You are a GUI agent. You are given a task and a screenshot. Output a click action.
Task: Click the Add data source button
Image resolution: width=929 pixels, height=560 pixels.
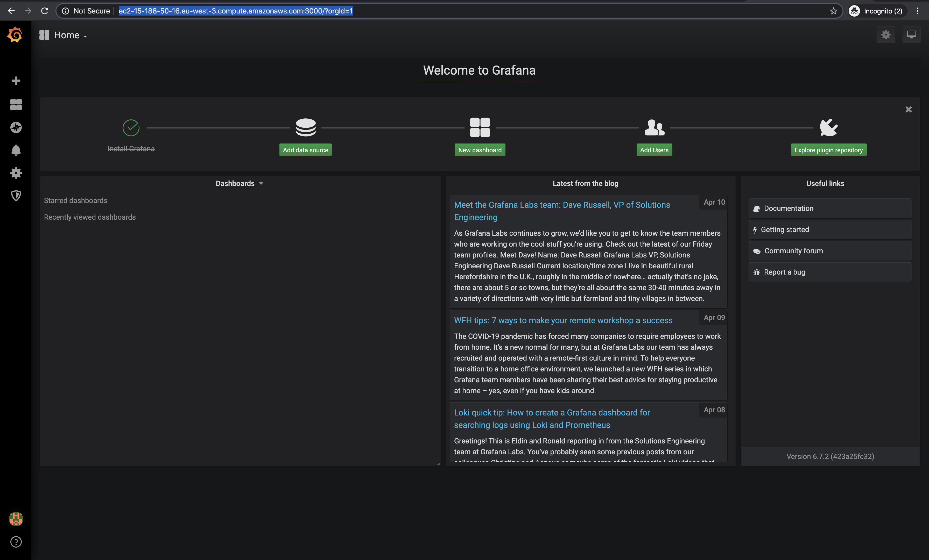pyautogui.click(x=305, y=150)
